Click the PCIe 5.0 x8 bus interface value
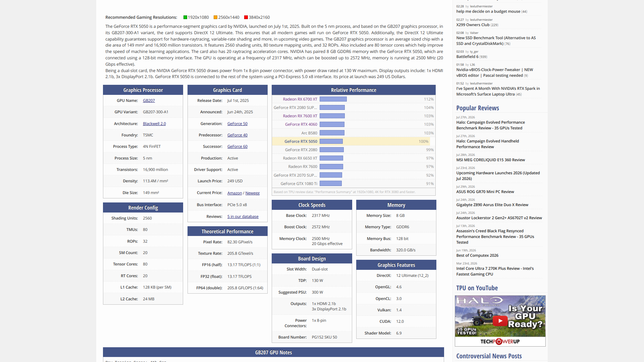This screenshot has height=362, width=644. (x=237, y=205)
